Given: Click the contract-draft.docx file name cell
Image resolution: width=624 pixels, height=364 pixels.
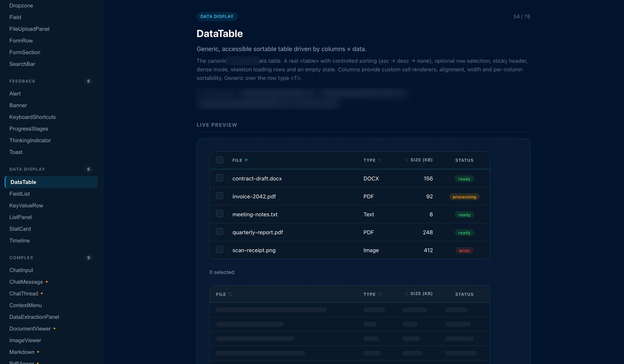Looking at the screenshot, I should pyautogui.click(x=257, y=178).
